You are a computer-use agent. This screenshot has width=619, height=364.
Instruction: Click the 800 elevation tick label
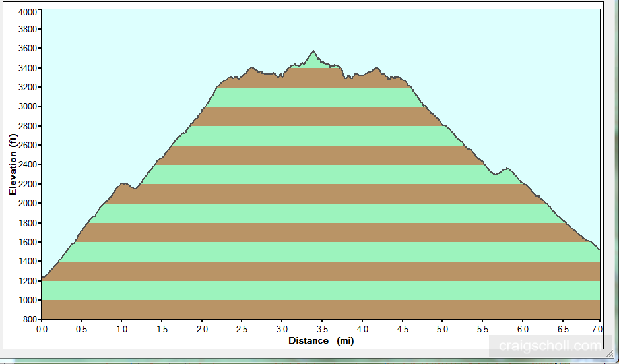click(x=30, y=320)
